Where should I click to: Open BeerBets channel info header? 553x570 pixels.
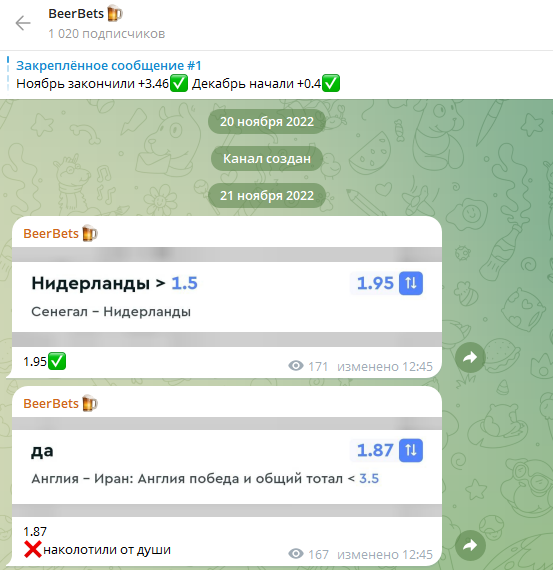(107, 23)
